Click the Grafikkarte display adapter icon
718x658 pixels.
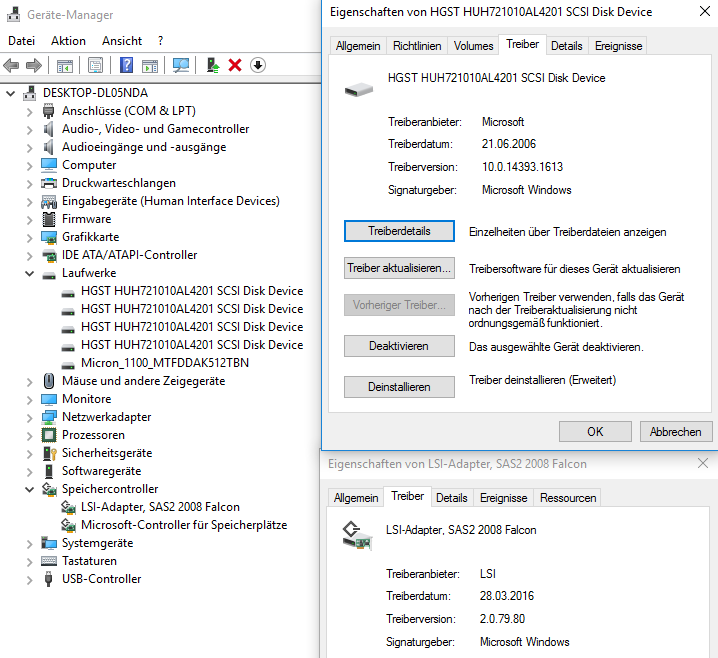pyautogui.click(x=49, y=237)
